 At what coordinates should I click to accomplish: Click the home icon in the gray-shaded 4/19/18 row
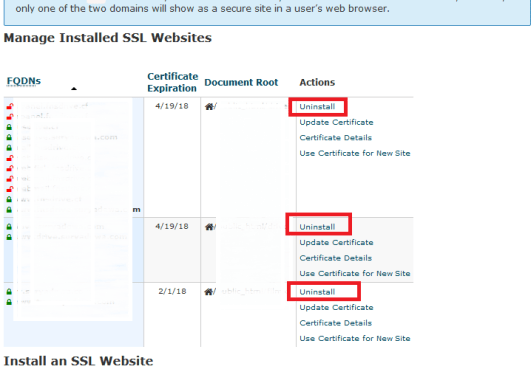coord(209,227)
